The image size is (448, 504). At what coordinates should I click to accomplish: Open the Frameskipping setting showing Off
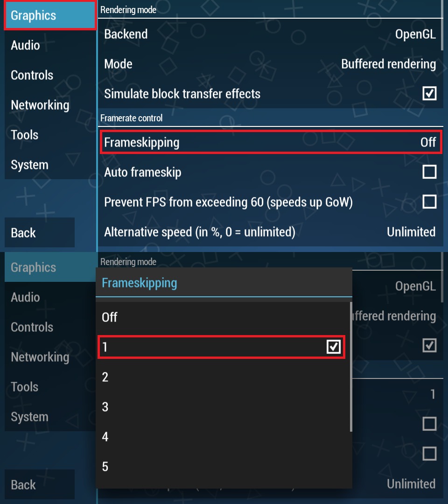pyautogui.click(x=270, y=142)
